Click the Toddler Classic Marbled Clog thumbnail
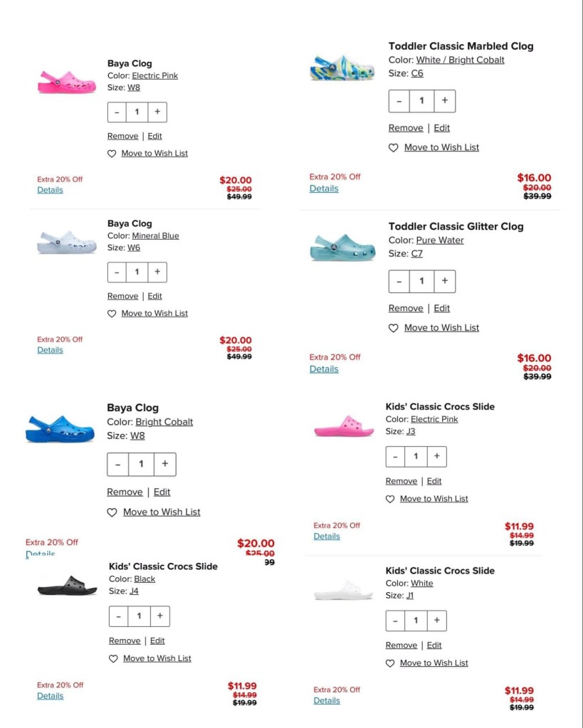Screen dimensions: 583x728 pos(342,68)
